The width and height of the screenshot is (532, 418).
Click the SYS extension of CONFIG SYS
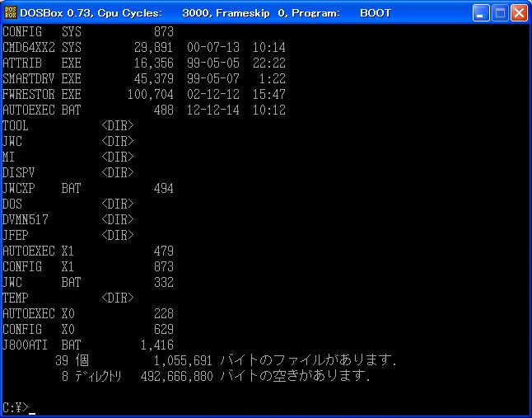(72, 32)
